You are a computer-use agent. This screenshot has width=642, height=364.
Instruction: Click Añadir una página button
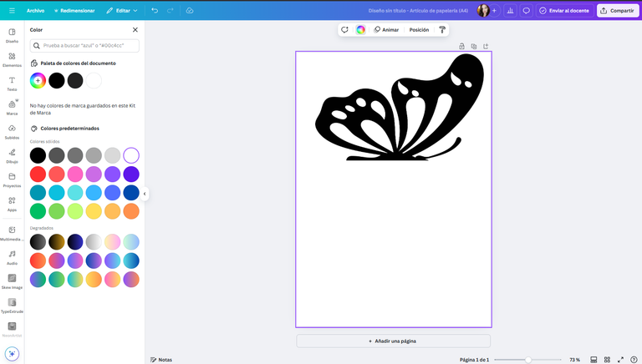coord(393,341)
